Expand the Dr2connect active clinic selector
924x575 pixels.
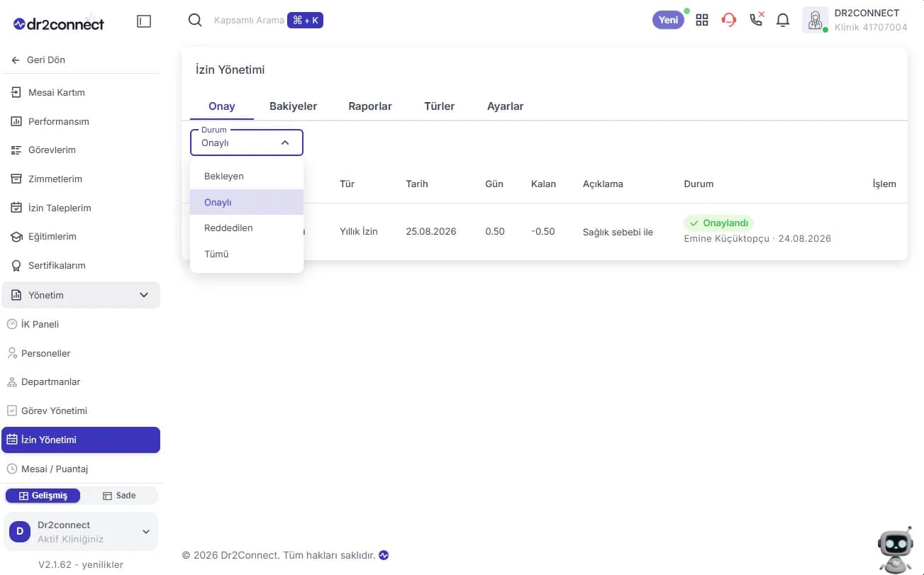(x=81, y=532)
